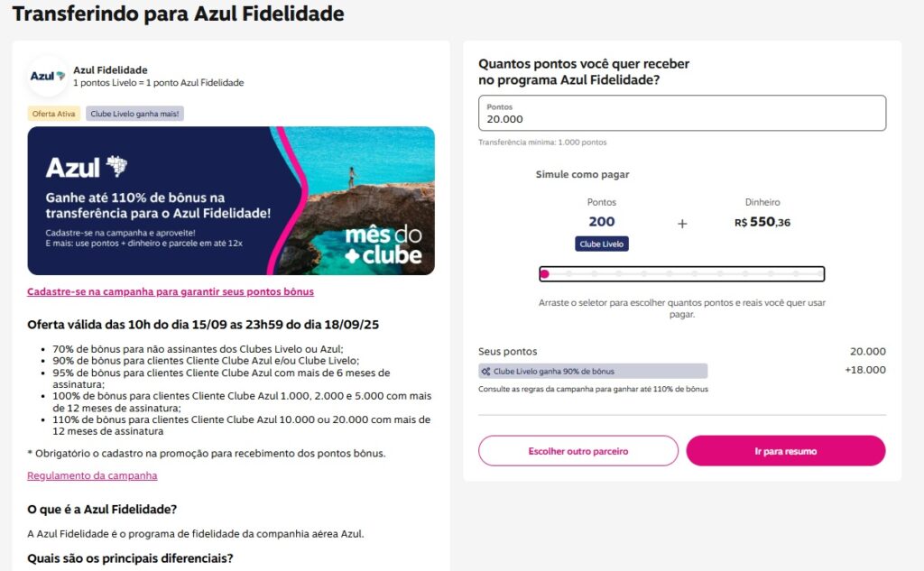Click the icon beside 'Clube Livelo ganha 90%'
Screen dimensions: 924x571
[486, 371]
